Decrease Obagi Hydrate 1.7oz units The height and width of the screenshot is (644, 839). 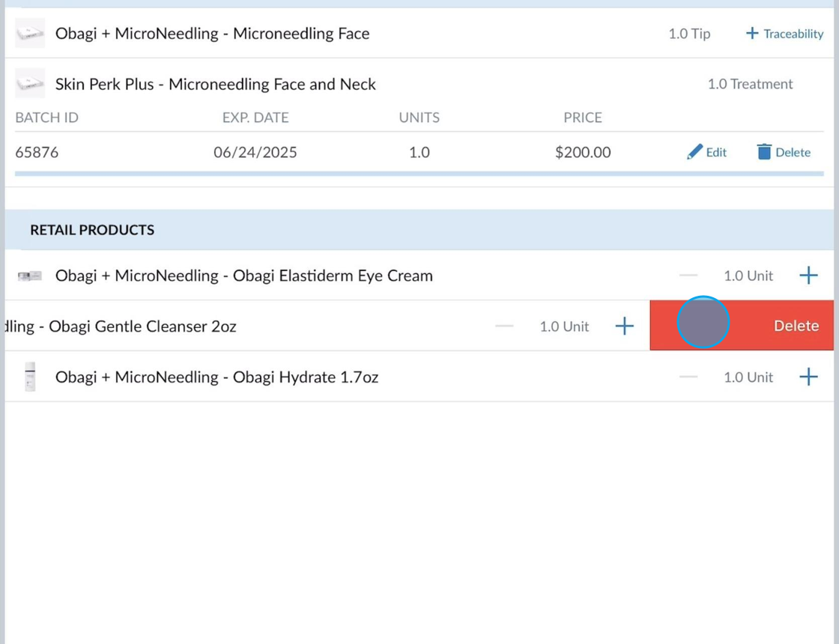688,377
